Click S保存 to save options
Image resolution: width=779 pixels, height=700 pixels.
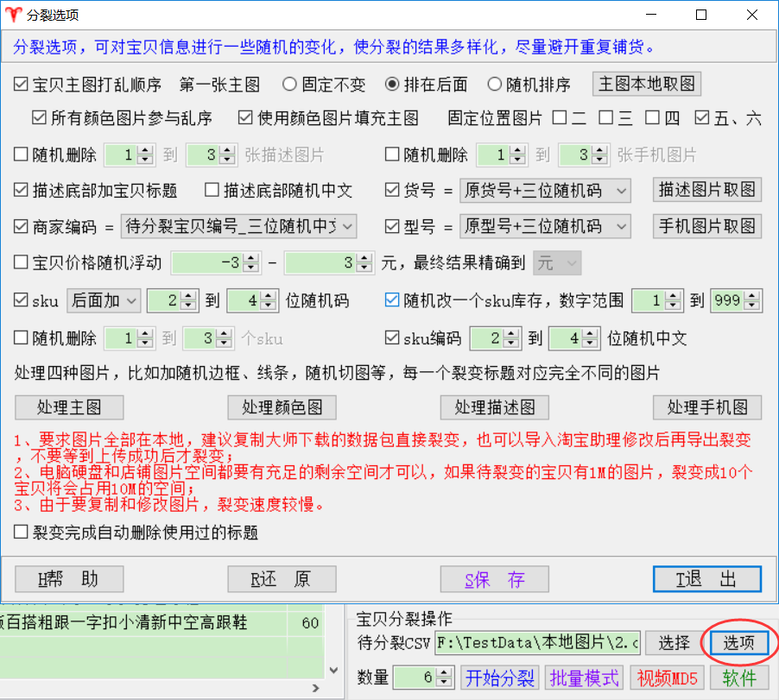pyautogui.click(x=495, y=579)
